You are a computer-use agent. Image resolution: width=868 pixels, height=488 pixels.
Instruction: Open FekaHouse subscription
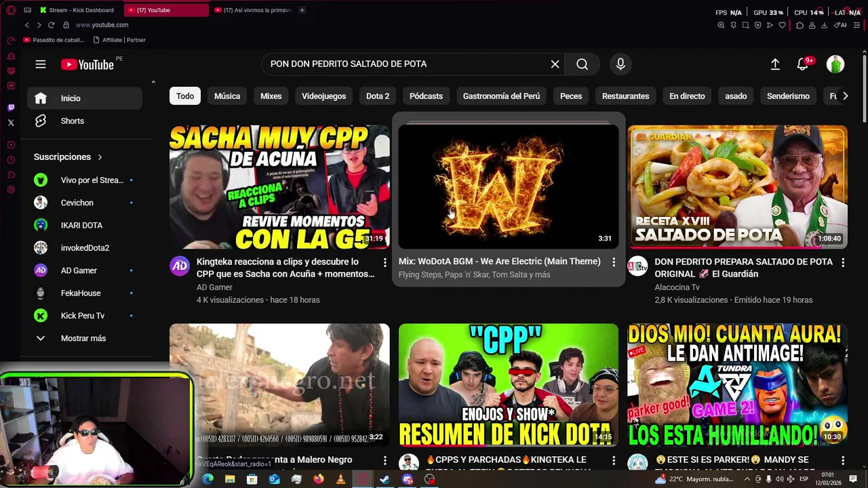[x=85, y=293]
